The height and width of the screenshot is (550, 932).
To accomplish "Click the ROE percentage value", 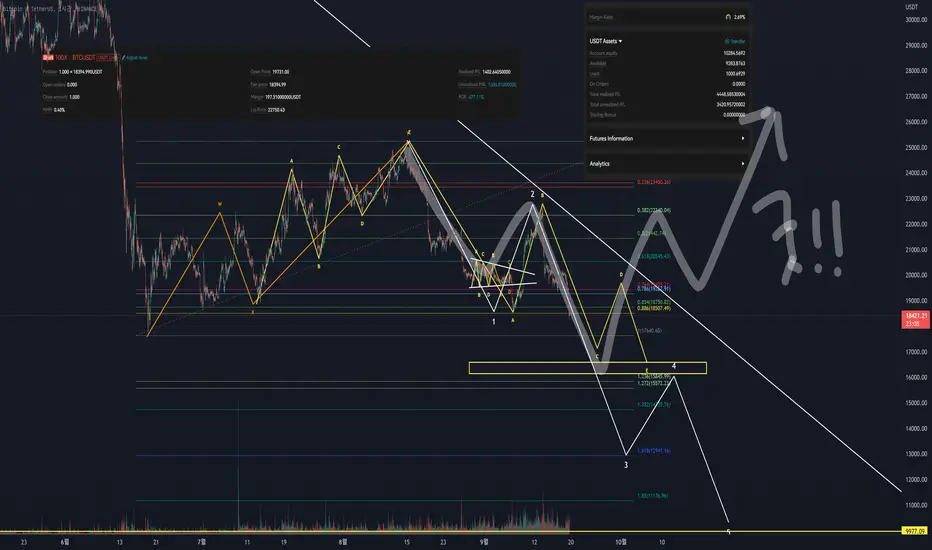I will pos(476,97).
